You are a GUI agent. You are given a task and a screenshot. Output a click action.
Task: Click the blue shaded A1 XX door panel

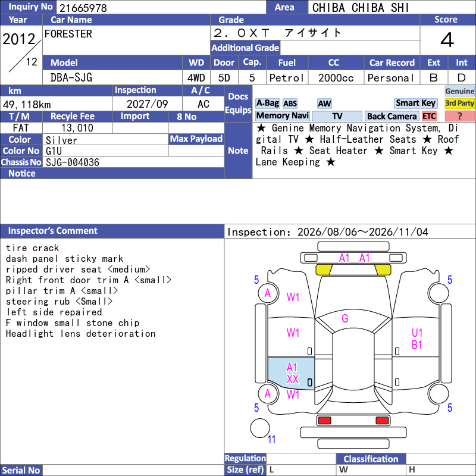pos(291,374)
